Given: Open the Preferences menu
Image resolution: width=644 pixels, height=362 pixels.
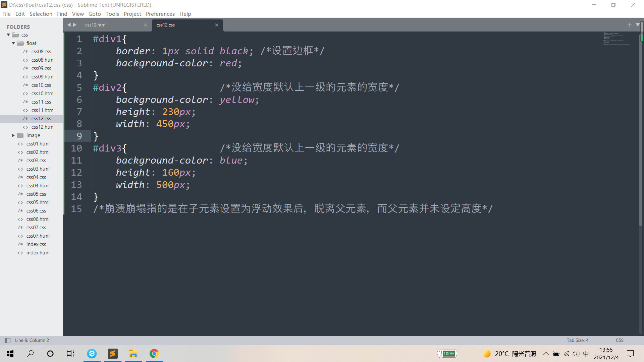Looking at the screenshot, I should click(160, 14).
